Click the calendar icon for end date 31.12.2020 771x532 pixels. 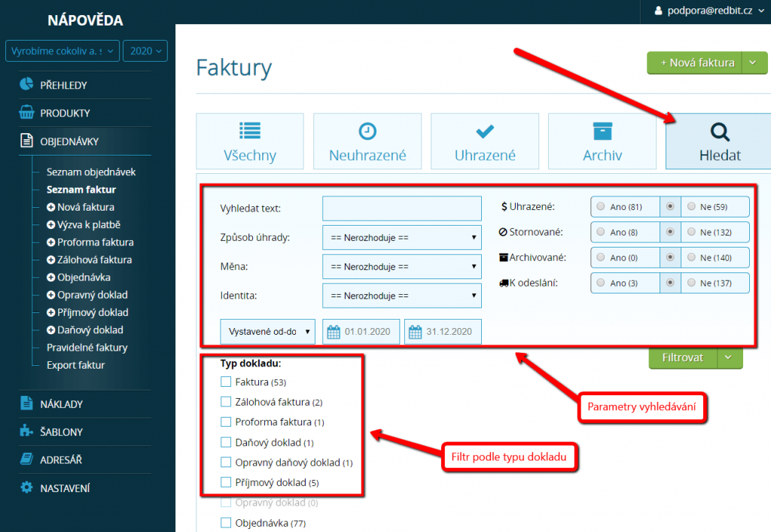click(415, 332)
